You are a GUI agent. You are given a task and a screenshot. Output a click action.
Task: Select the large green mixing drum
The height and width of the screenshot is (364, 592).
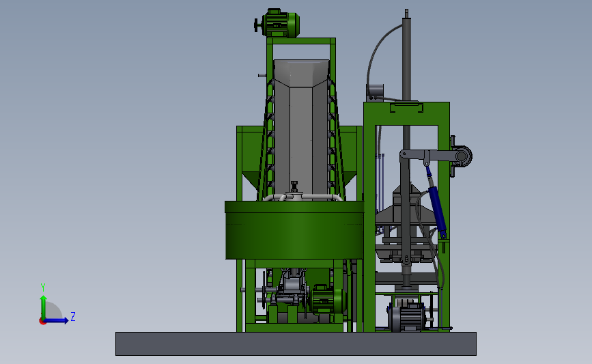coord(294,230)
